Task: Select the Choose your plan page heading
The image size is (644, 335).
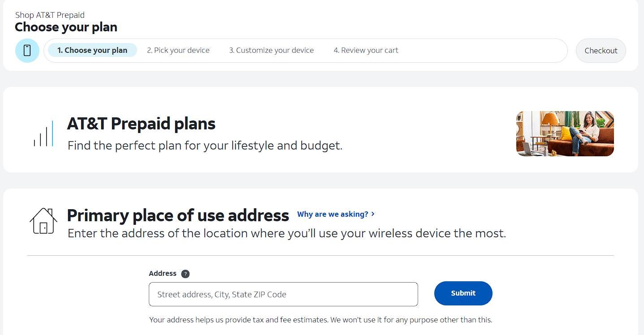Action: point(65,27)
